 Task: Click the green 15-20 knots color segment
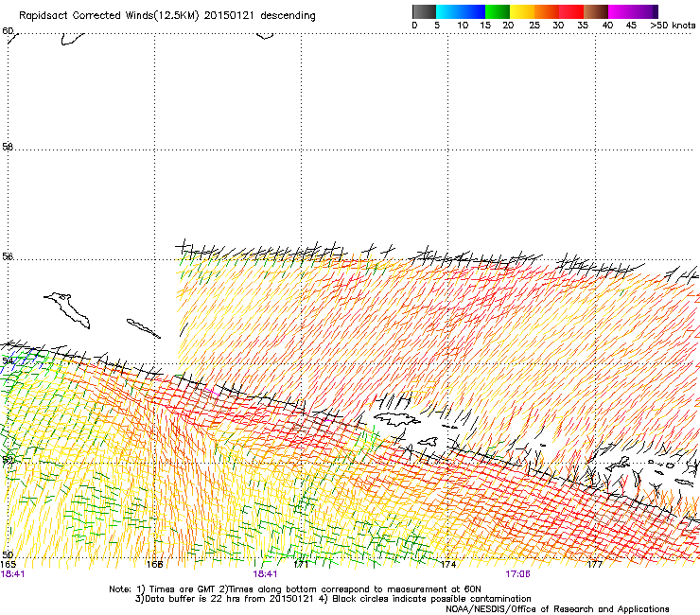click(498, 11)
